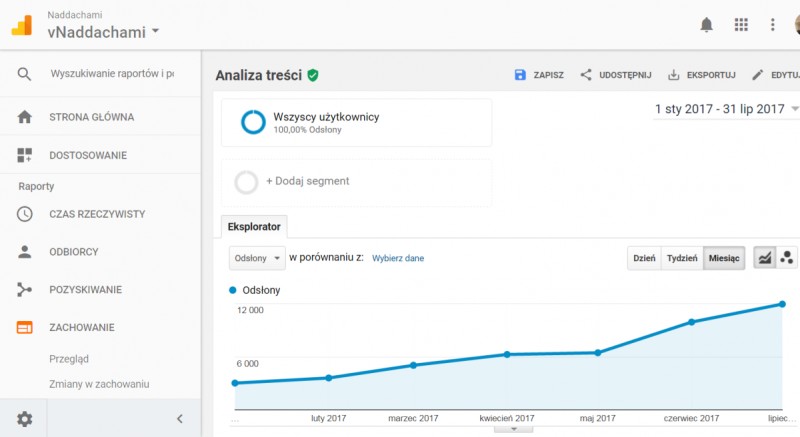
Task: Set graph granularity to Tydzień
Action: [682, 258]
